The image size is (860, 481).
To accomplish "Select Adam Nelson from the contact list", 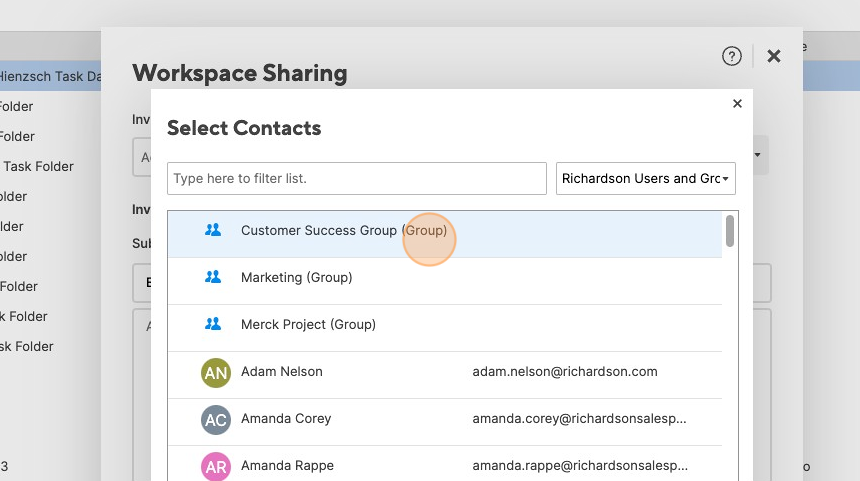I will pyautogui.click(x=282, y=372).
